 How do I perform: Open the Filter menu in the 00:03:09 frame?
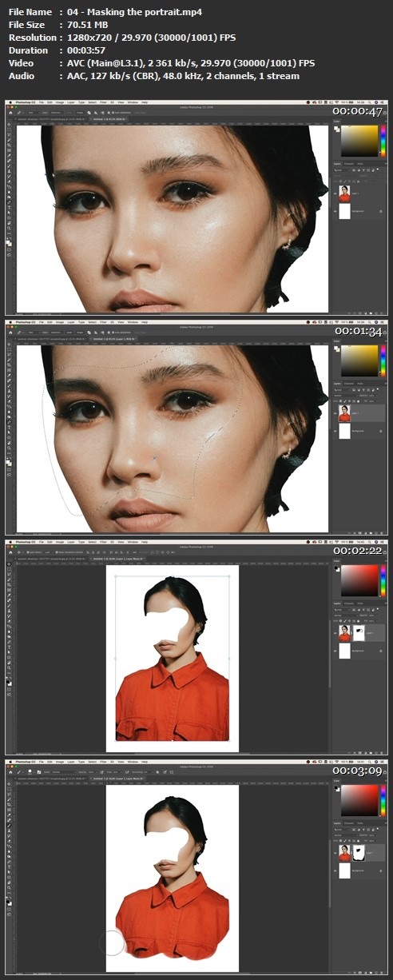point(103,762)
